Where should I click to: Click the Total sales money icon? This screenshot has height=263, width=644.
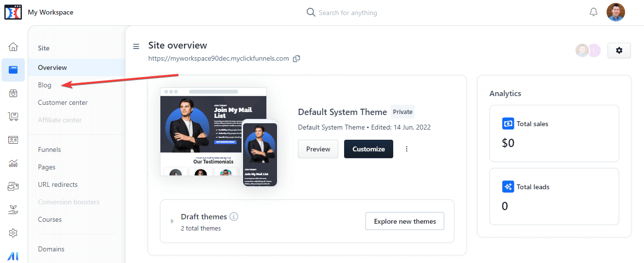click(508, 124)
